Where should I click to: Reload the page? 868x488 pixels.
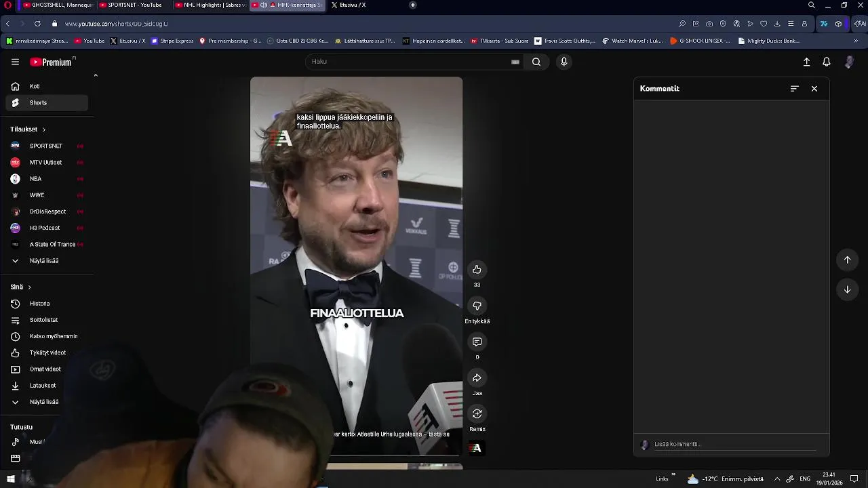point(37,24)
